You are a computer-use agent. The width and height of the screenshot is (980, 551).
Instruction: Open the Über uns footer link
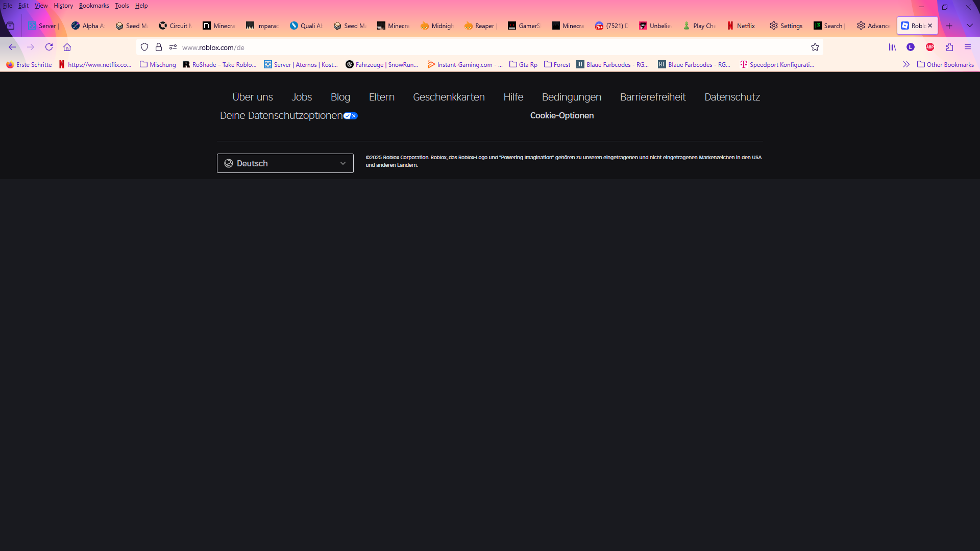(x=253, y=97)
